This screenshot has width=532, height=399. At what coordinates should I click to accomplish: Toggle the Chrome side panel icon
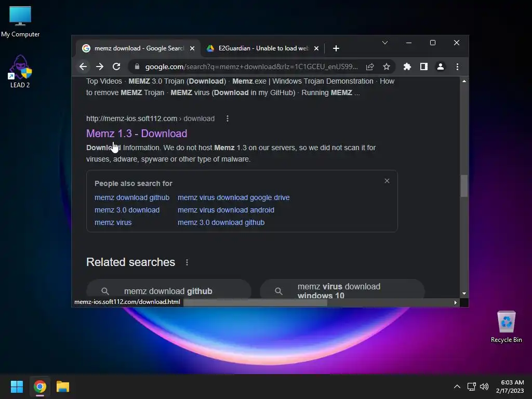tap(424, 66)
